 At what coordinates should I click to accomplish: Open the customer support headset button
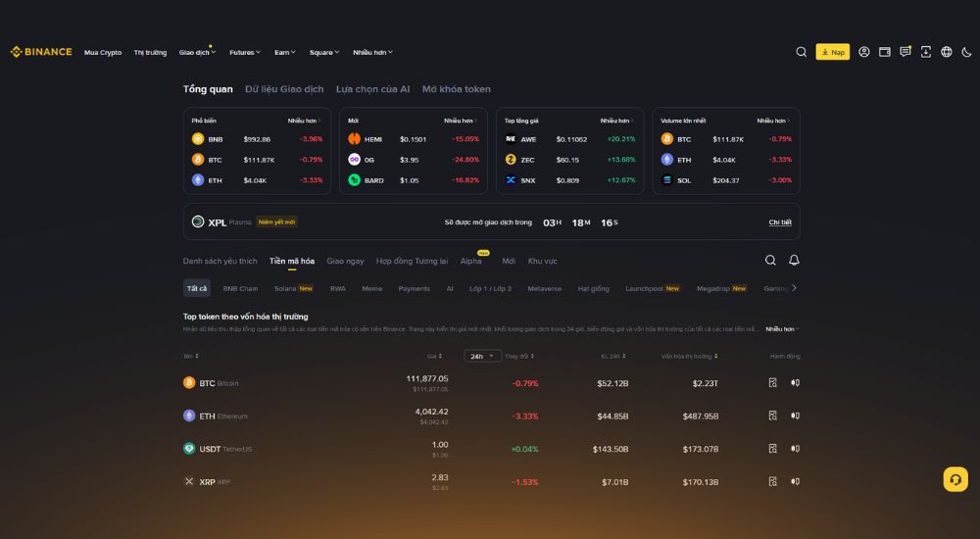click(955, 479)
